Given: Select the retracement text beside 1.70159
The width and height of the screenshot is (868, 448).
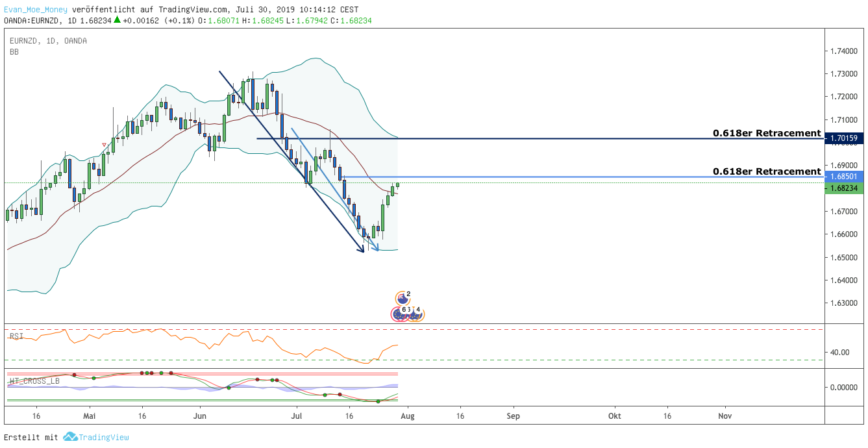Looking at the screenshot, I should 767,133.
